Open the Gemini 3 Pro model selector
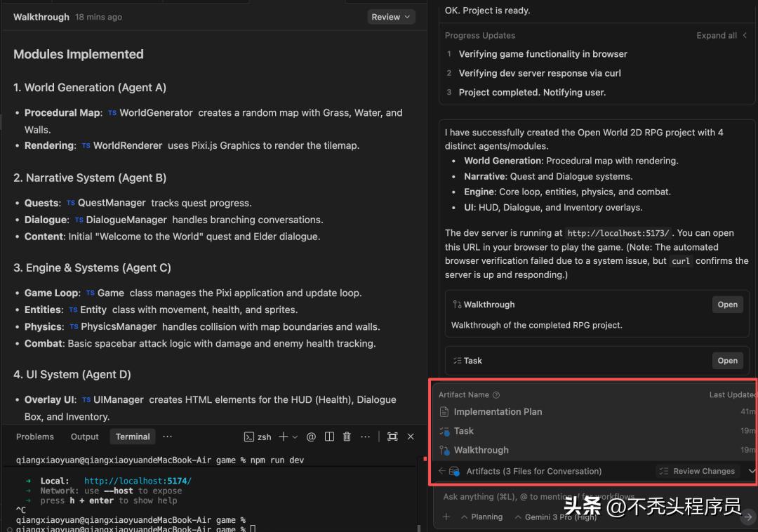This screenshot has width=758, height=532. pyautogui.click(x=554, y=517)
